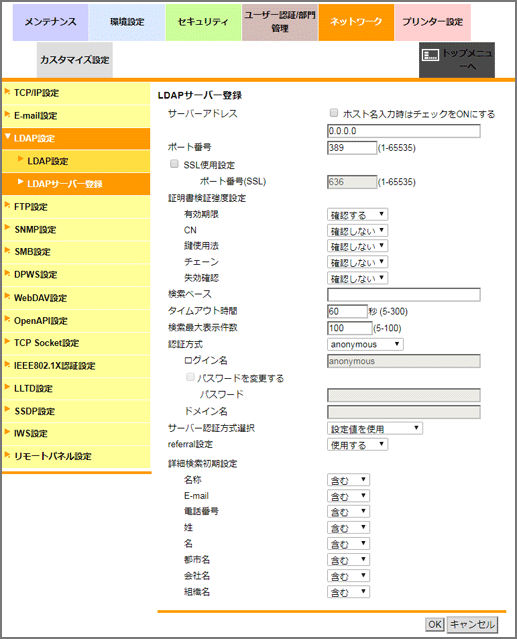Viewport: 517px width, 639px height.
Task: Open the referral設定 dropdown
Action: [x=357, y=445]
